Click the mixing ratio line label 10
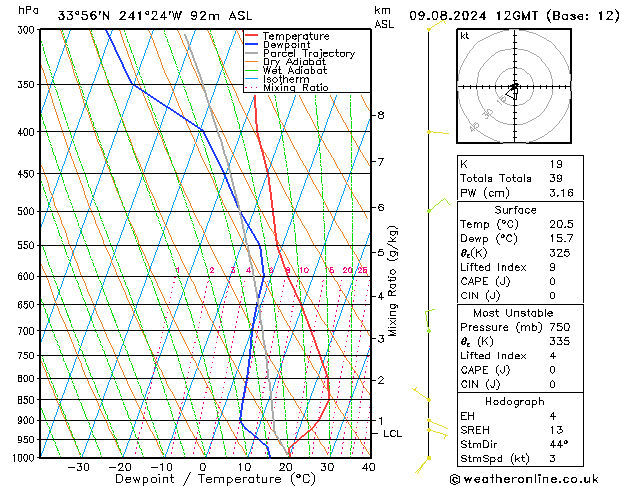 coord(304,270)
